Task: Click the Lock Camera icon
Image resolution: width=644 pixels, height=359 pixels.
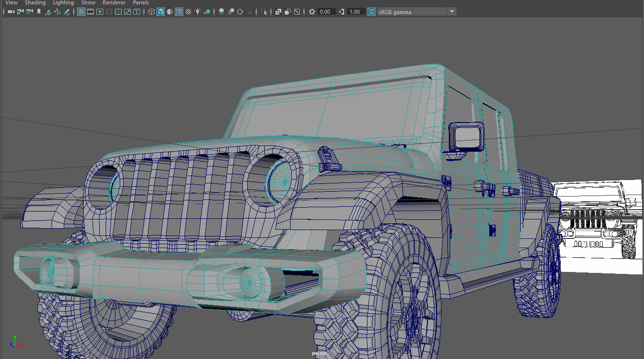Action: tap(20, 12)
